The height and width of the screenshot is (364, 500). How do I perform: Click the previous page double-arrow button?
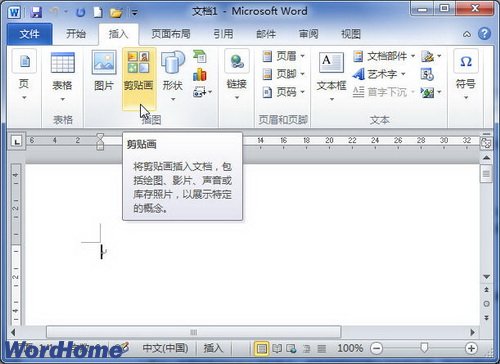point(486,289)
